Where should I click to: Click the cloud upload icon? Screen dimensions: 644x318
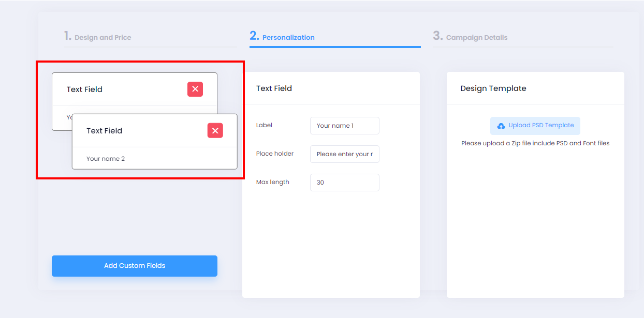tap(501, 126)
